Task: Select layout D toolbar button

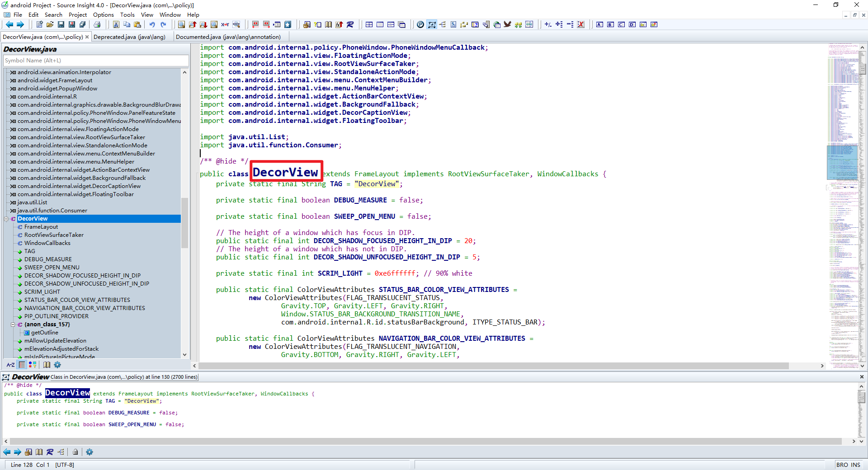Action: coord(632,24)
